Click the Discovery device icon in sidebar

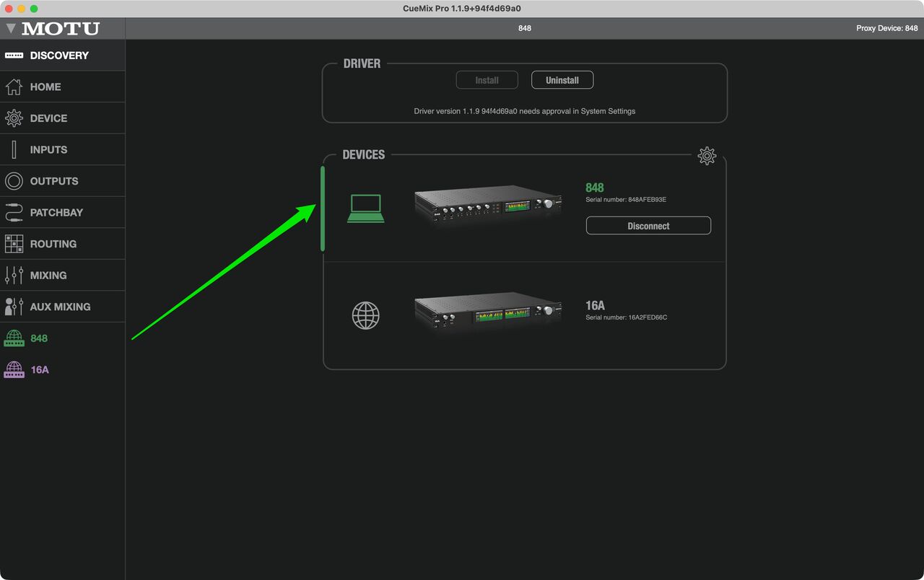click(x=14, y=56)
